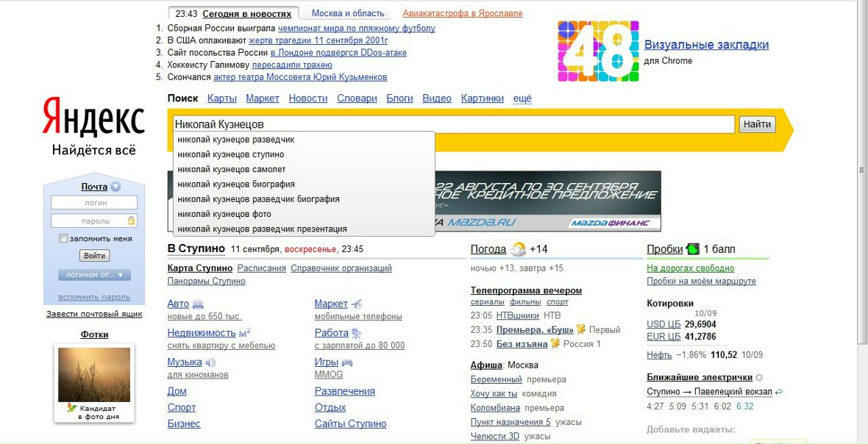Click the reverse route arrow after Павелецкий вокзал
Image resolution: width=868 pixels, height=444 pixels.
coord(779,392)
